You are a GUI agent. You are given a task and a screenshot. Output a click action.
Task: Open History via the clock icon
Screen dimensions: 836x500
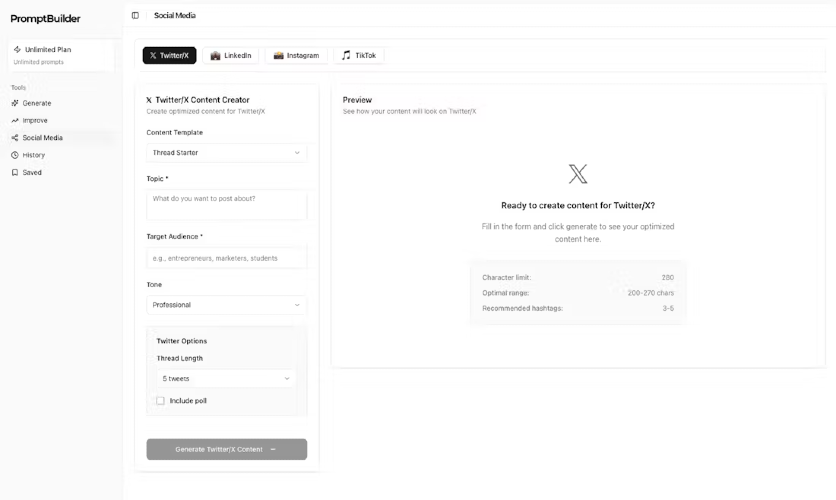coord(15,155)
